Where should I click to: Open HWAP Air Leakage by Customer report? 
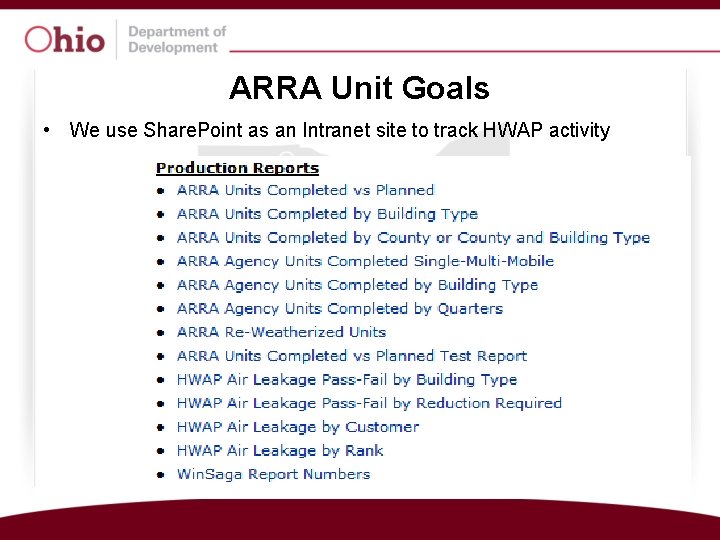(x=298, y=427)
